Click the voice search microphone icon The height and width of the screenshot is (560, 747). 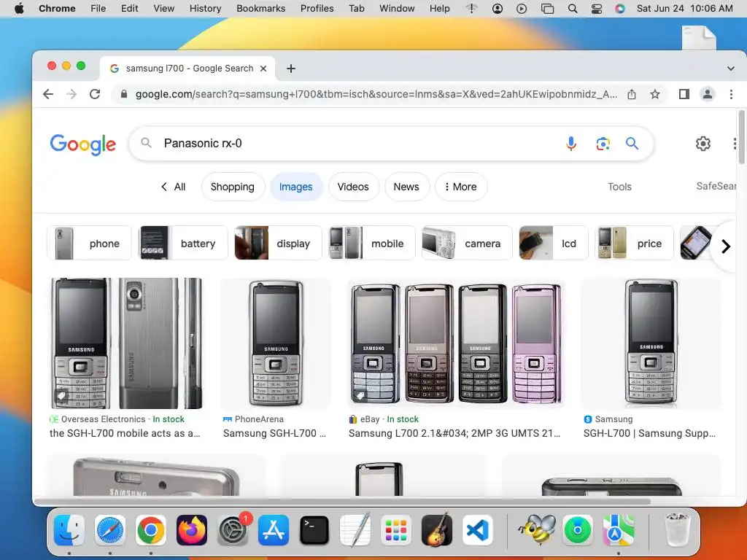pyautogui.click(x=570, y=144)
